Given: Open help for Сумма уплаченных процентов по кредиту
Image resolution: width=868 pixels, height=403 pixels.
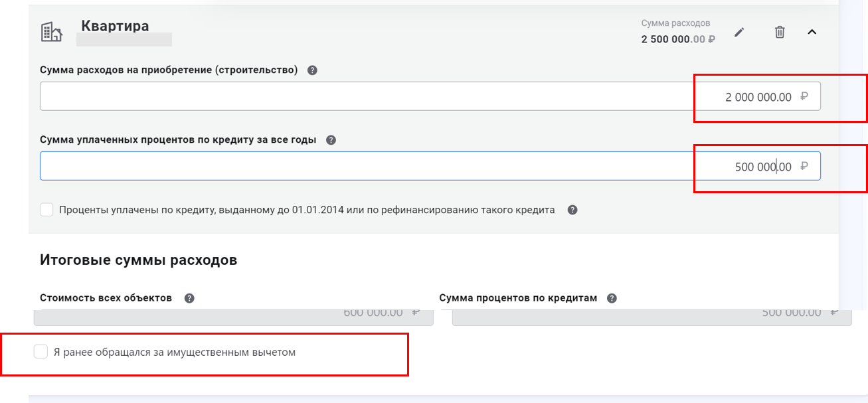Looking at the screenshot, I should click(331, 140).
